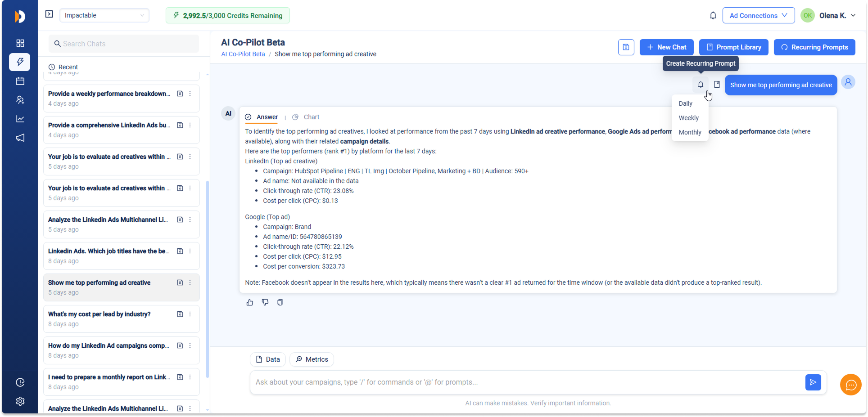This screenshot has height=417, width=868.
Task: Start a New Chat
Action: point(666,47)
